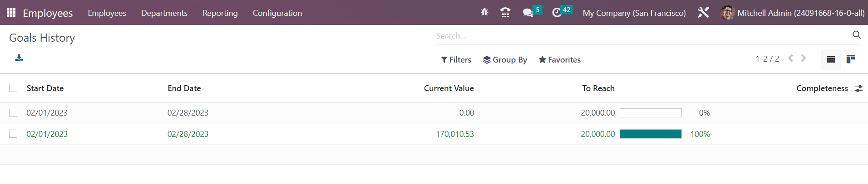Switch to the list view
This screenshot has height=184, width=868.
(831, 59)
